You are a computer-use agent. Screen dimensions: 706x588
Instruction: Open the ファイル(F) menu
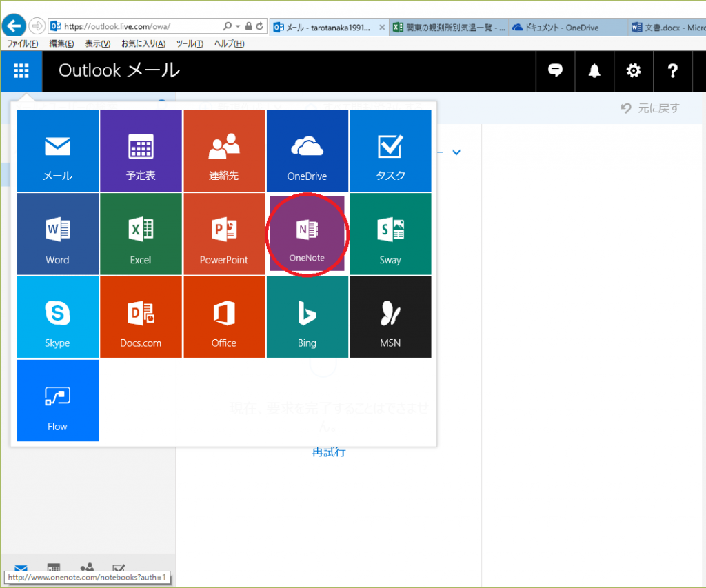click(23, 43)
